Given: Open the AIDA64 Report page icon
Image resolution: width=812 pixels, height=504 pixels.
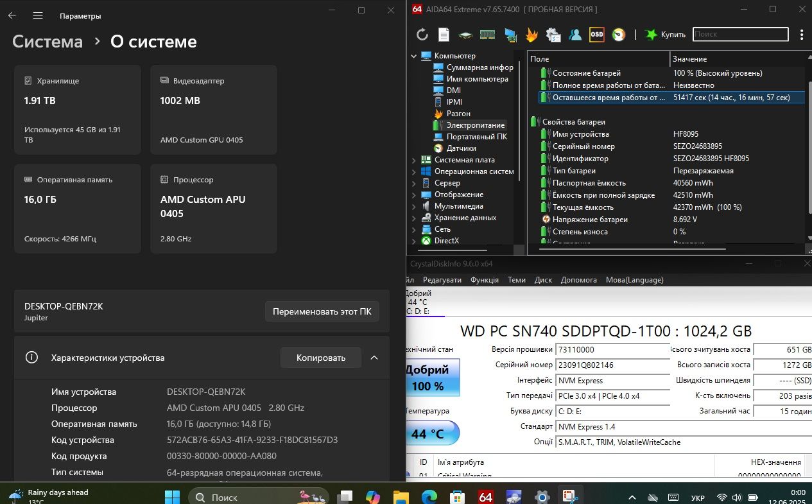Looking at the screenshot, I should pyautogui.click(x=444, y=35).
